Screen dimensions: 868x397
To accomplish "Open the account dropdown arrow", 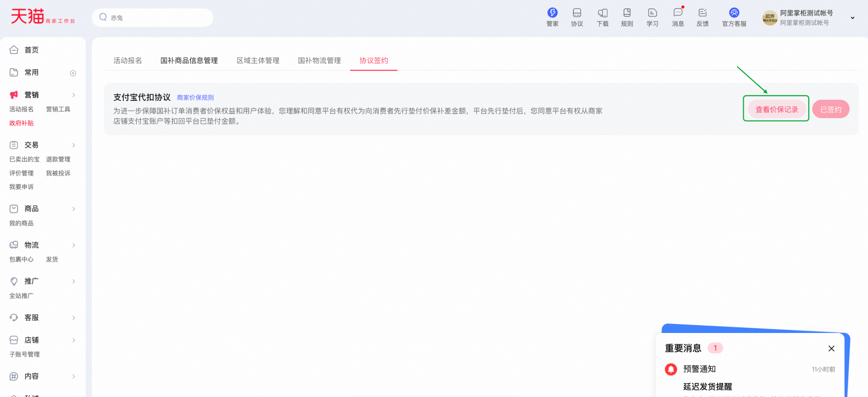I will pos(852,18).
